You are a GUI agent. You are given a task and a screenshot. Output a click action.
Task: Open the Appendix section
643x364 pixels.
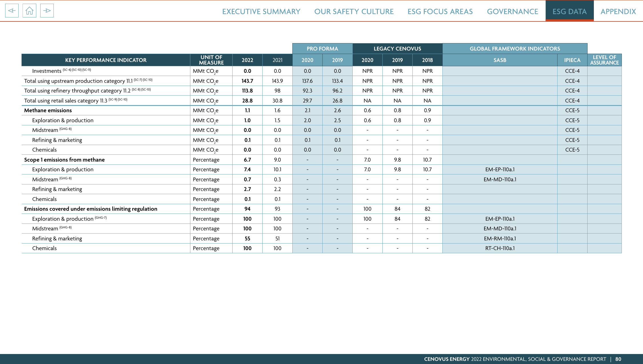pyautogui.click(x=618, y=11)
